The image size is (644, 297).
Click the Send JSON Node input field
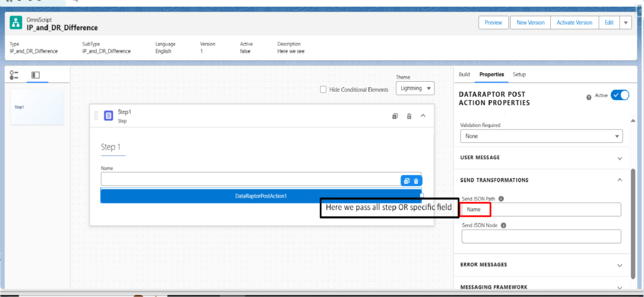click(x=541, y=236)
